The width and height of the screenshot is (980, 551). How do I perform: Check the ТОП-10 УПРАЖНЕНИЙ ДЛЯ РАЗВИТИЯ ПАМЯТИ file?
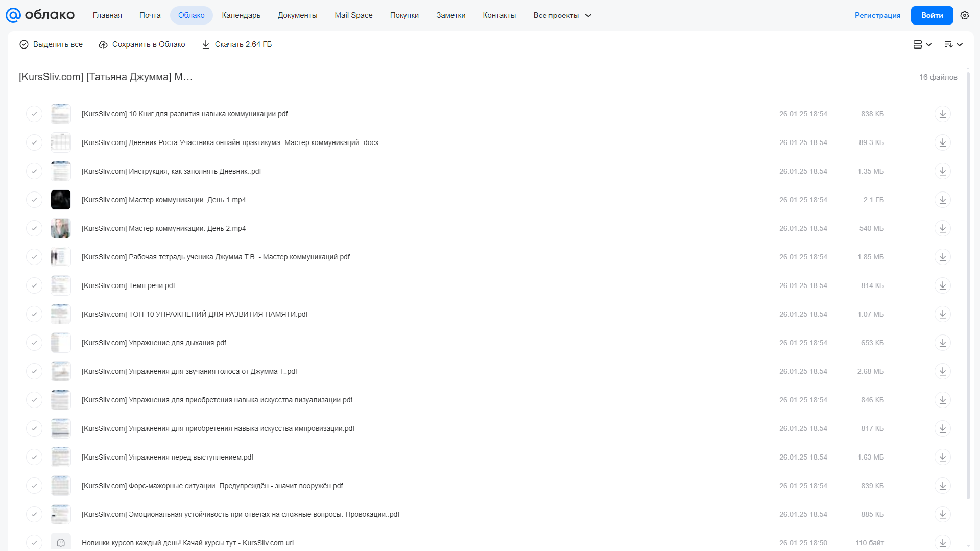click(x=34, y=314)
